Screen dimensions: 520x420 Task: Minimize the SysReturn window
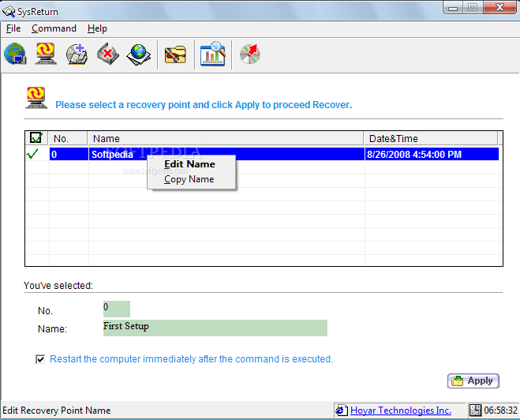coord(453,8)
